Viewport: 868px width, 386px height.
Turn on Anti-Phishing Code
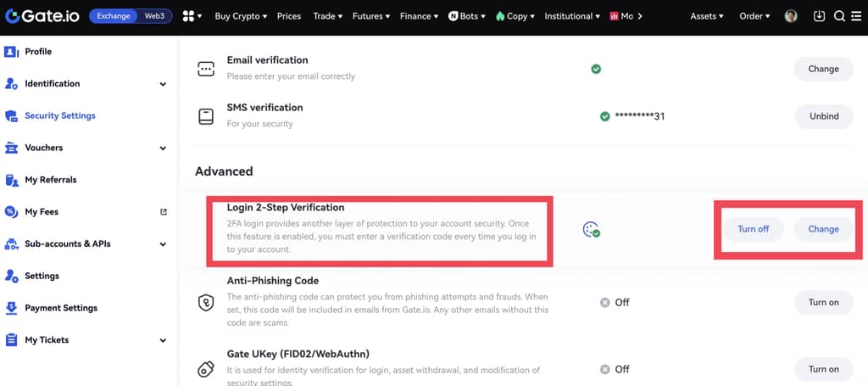[823, 303]
